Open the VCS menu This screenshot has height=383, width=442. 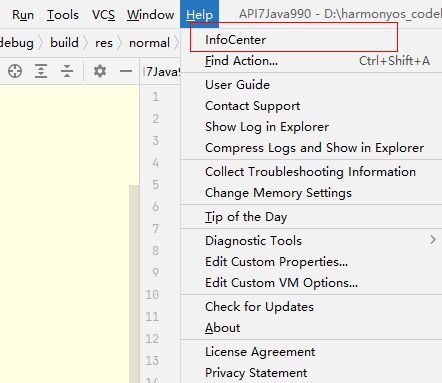(103, 15)
